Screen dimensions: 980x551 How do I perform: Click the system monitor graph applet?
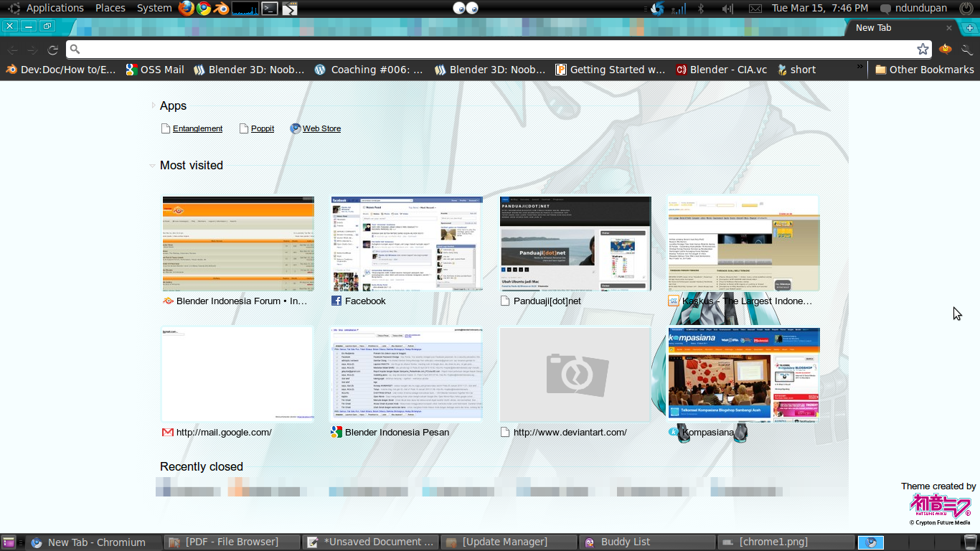coord(245,9)
